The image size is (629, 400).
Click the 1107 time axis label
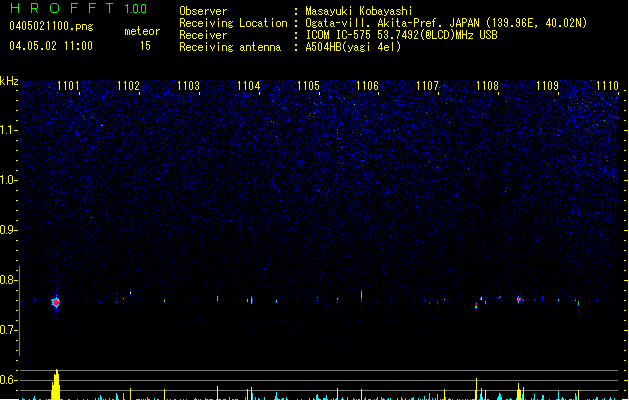click(427, 86)
